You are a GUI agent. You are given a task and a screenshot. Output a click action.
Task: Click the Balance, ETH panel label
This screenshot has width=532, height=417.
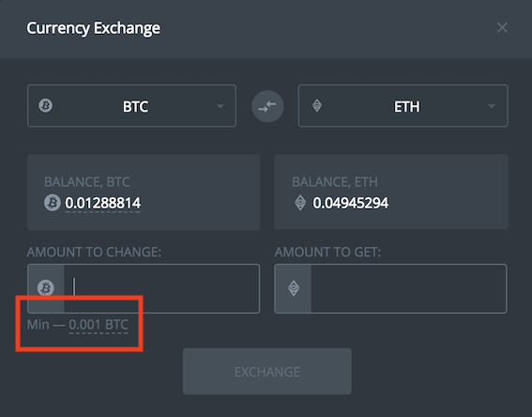[335, 182]
